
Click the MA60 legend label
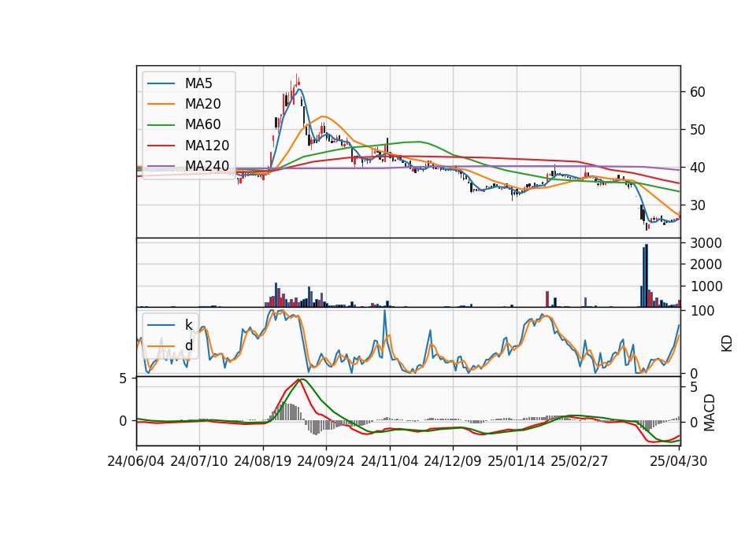point(202,125)
